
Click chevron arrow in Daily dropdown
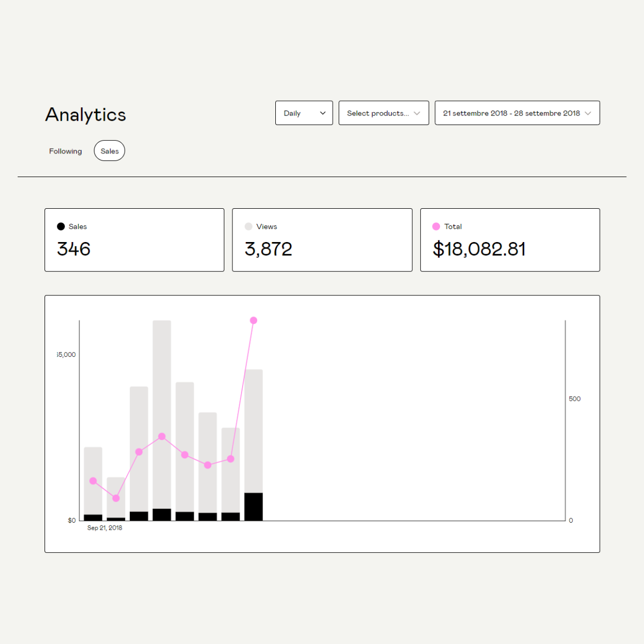[323, 113]
